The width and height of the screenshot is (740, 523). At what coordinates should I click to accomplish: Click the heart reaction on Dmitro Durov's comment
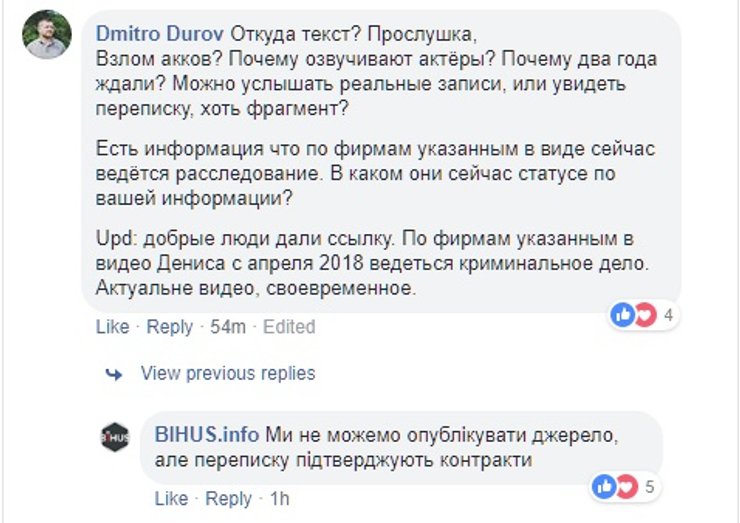[x=643, y=315]
